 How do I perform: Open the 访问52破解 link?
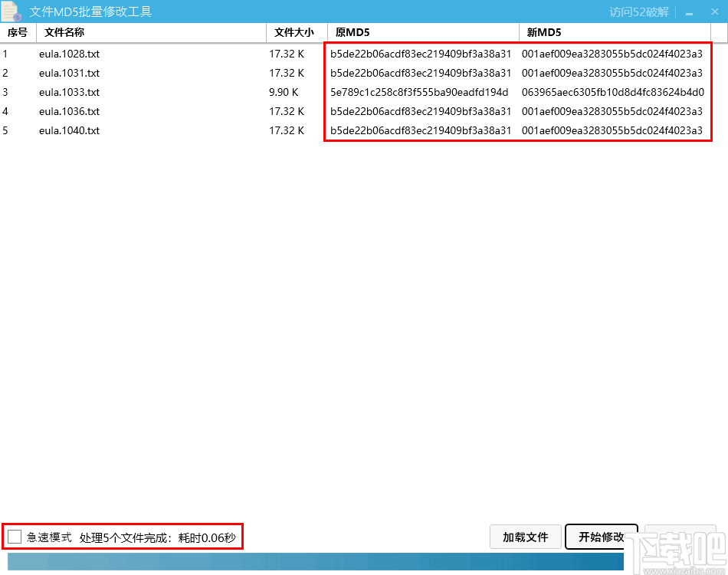click(x=639, y=12)
